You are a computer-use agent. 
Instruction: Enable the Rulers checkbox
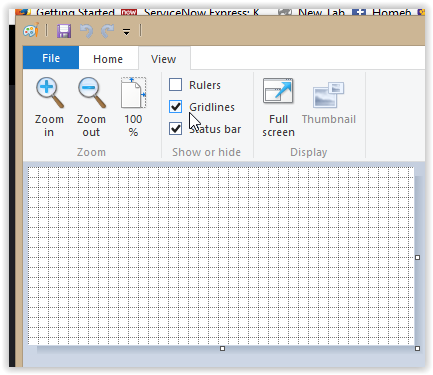[x=175, y=85]
